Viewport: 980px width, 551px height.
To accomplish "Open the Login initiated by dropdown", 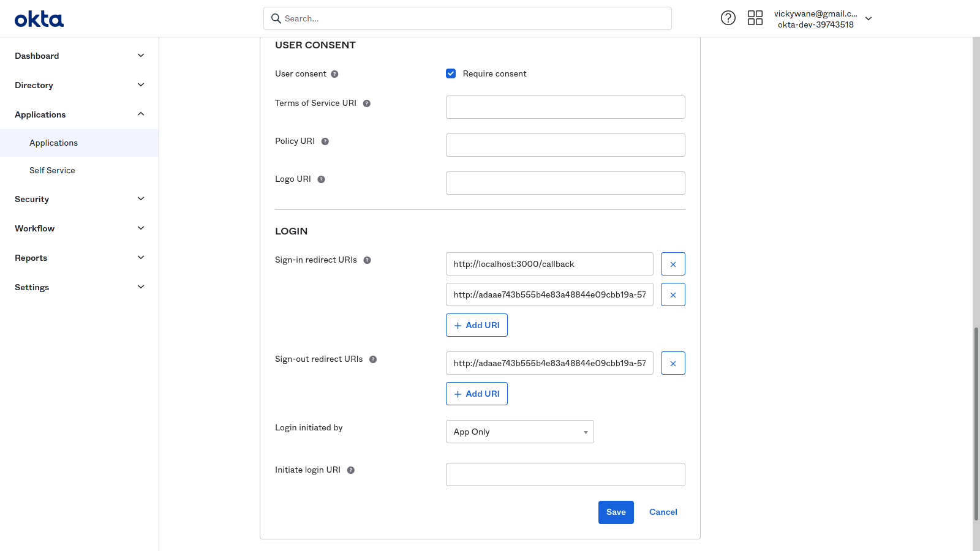I will click(x=519, y=432).
